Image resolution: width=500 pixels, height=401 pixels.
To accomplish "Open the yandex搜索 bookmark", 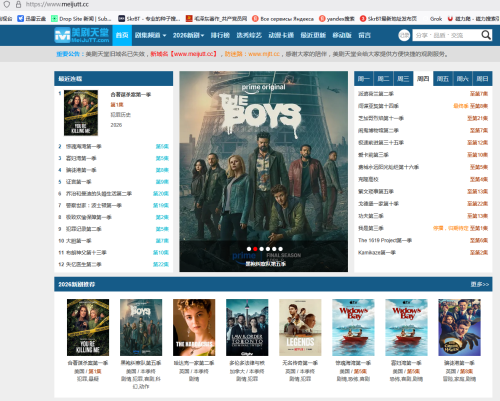I will tap(337, 19).
